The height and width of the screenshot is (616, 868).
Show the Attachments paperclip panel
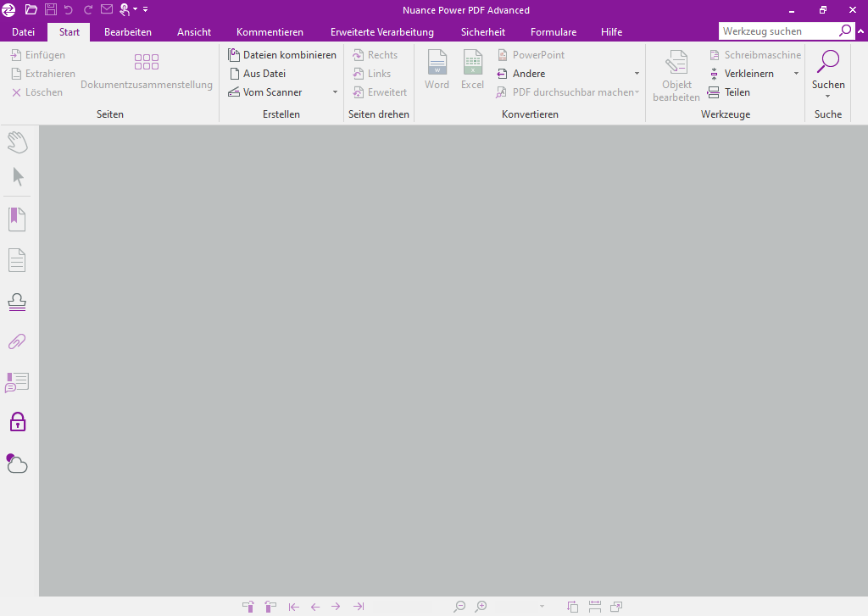pyautogui.click(x=17, y=341)
